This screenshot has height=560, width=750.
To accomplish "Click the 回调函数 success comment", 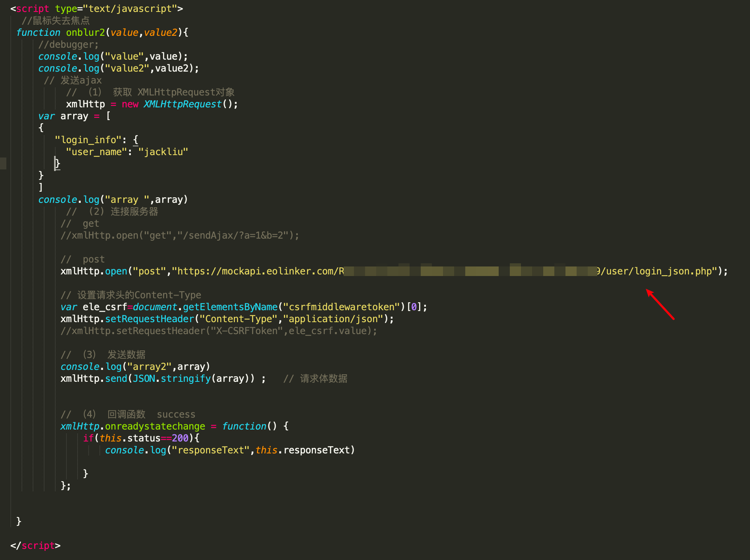I will [x=128, y=414].
